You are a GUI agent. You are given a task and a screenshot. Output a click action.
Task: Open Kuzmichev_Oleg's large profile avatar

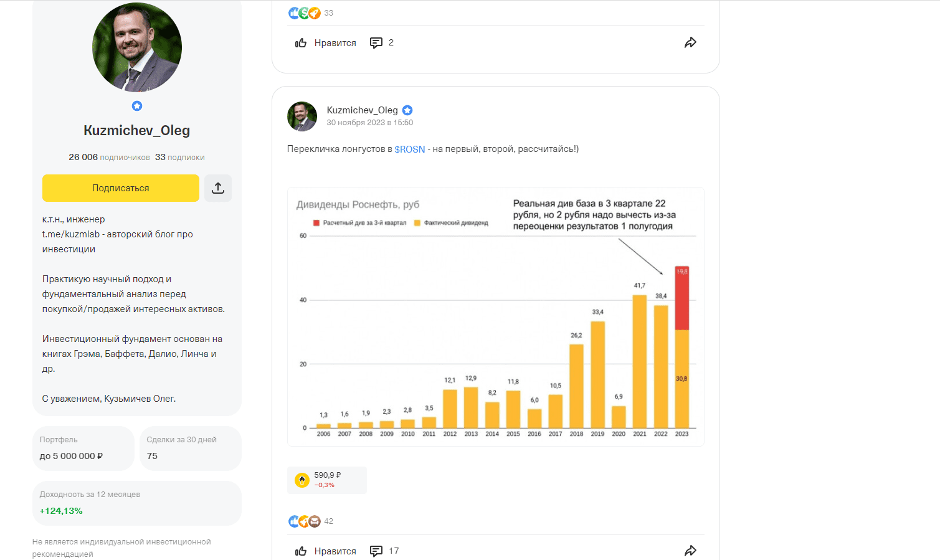tap(137, 47)
